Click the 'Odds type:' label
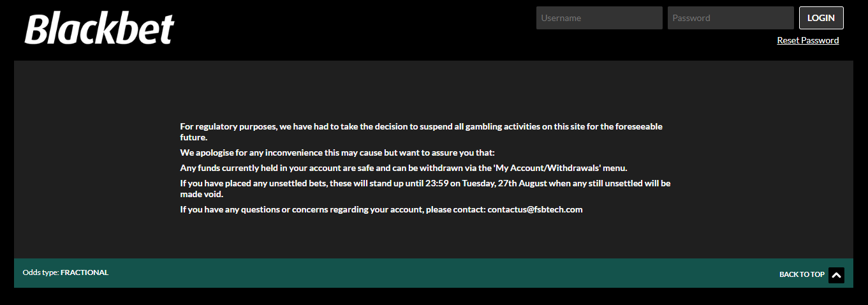 coord(41,272)
